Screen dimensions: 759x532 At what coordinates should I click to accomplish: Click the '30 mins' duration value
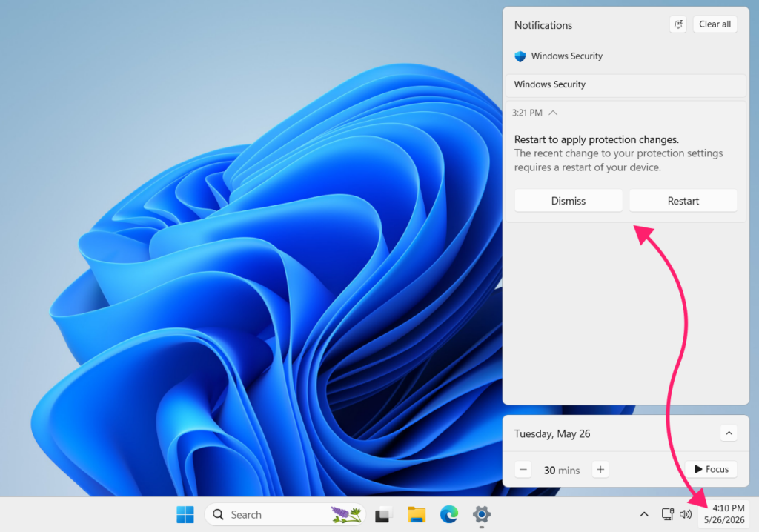click(562, 470)
